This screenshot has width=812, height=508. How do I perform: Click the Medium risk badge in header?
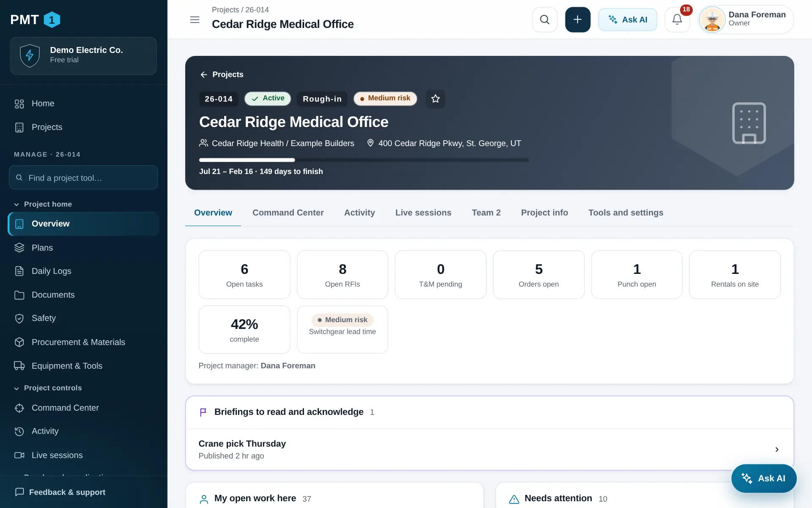point(385,98)
